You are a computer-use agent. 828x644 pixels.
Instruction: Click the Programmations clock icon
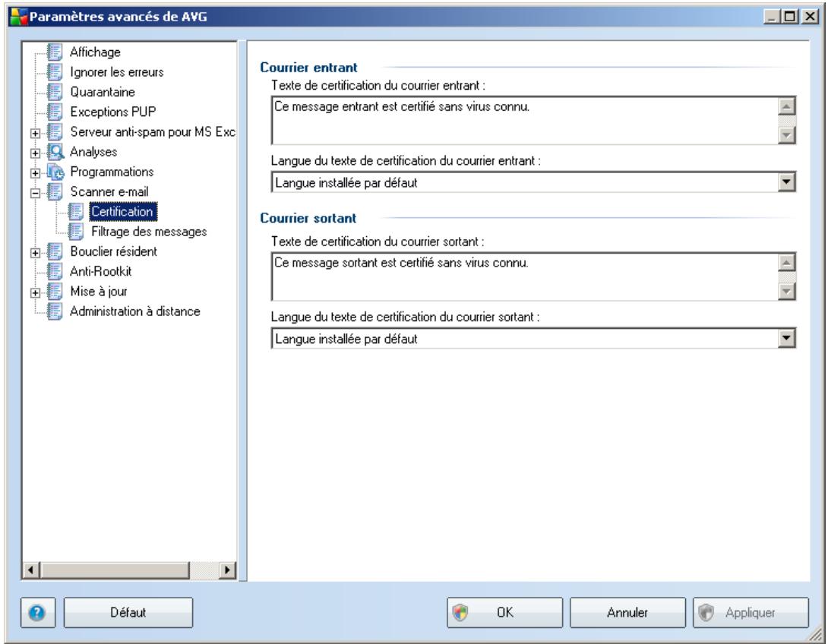click(55, 172)
